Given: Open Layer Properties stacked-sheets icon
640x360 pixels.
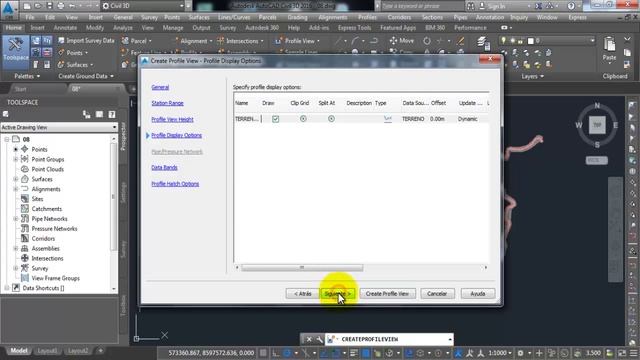Looking at the screenshot, I should 483,42.
